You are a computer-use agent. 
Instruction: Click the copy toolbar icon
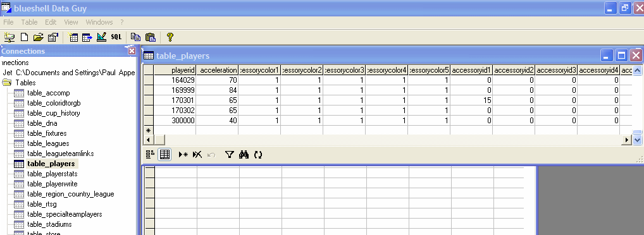point(136,37)
